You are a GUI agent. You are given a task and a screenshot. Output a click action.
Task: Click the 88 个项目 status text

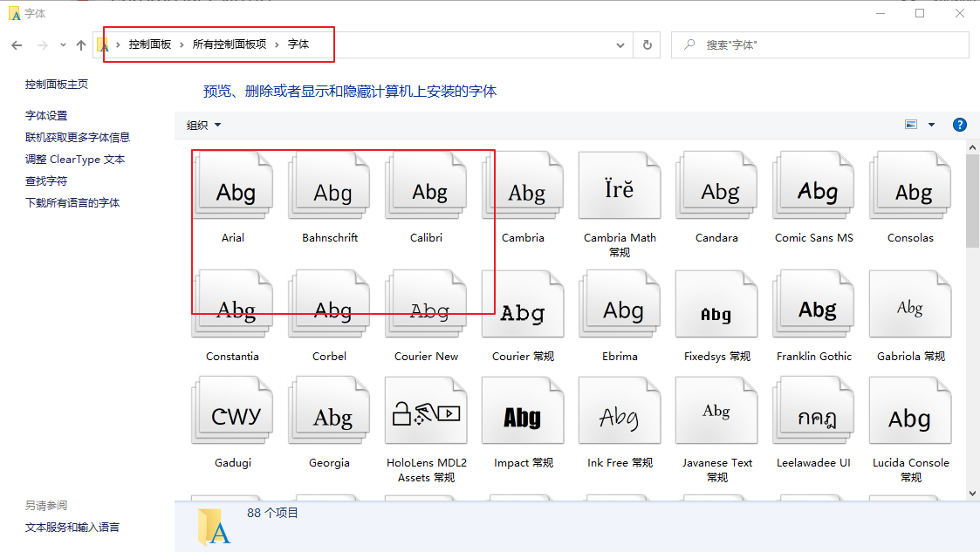tap(272, 514)
